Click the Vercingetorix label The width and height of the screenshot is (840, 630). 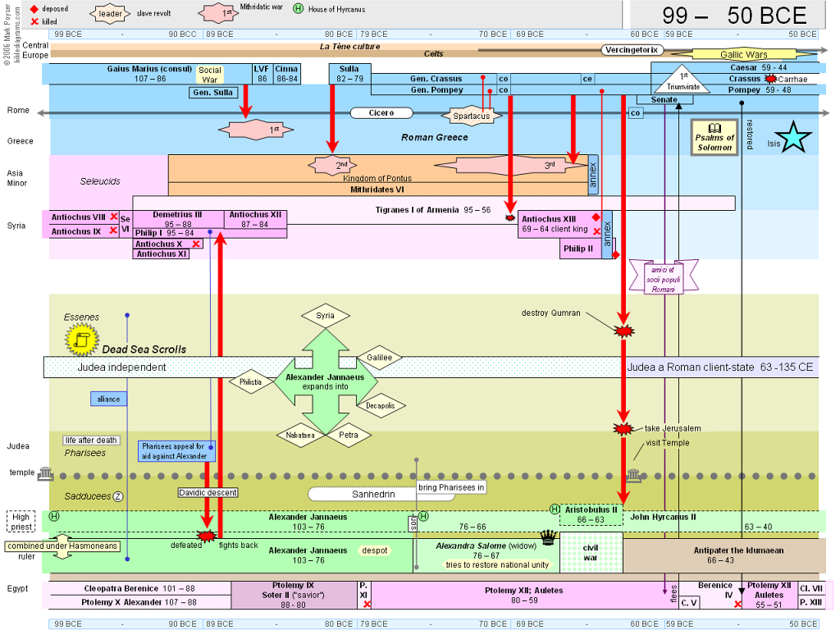click(x=632, y=50)
